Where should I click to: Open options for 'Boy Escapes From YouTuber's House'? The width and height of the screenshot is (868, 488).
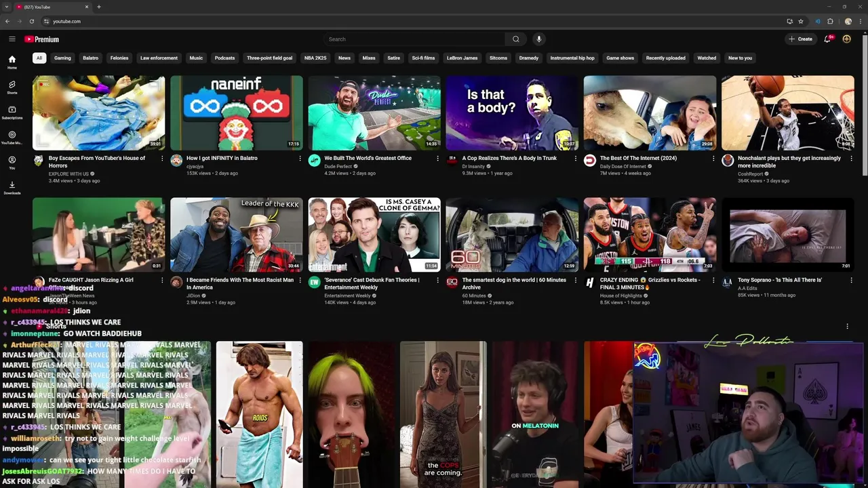pyautogui.click(x=162, y=159)
